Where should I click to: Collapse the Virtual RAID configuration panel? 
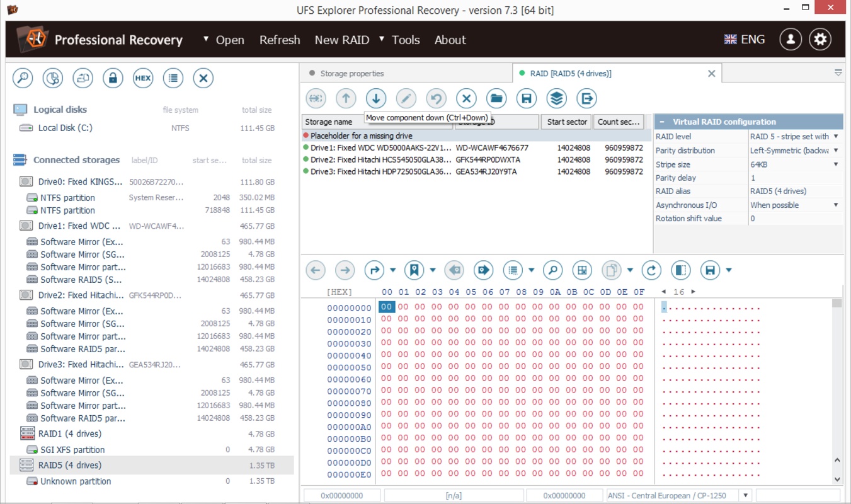663,122
